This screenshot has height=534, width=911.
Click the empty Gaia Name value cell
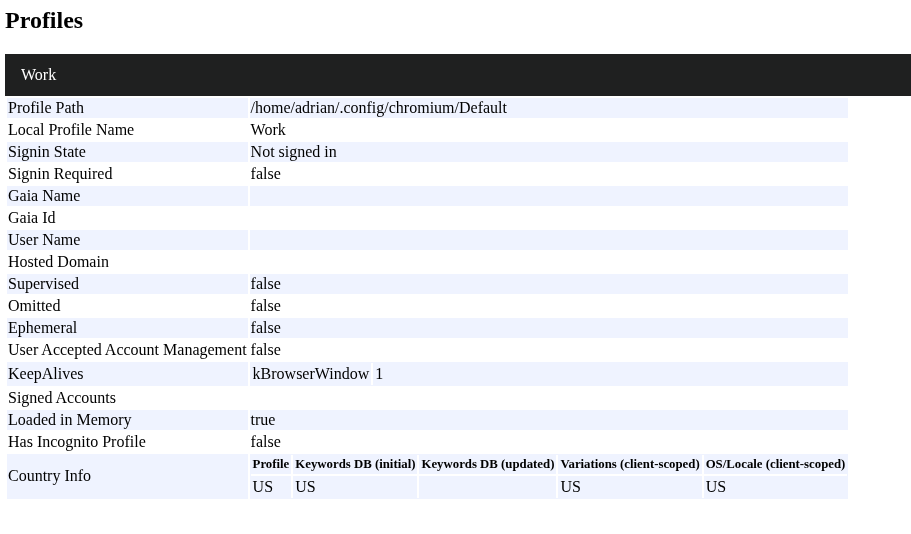click(548, 196)
